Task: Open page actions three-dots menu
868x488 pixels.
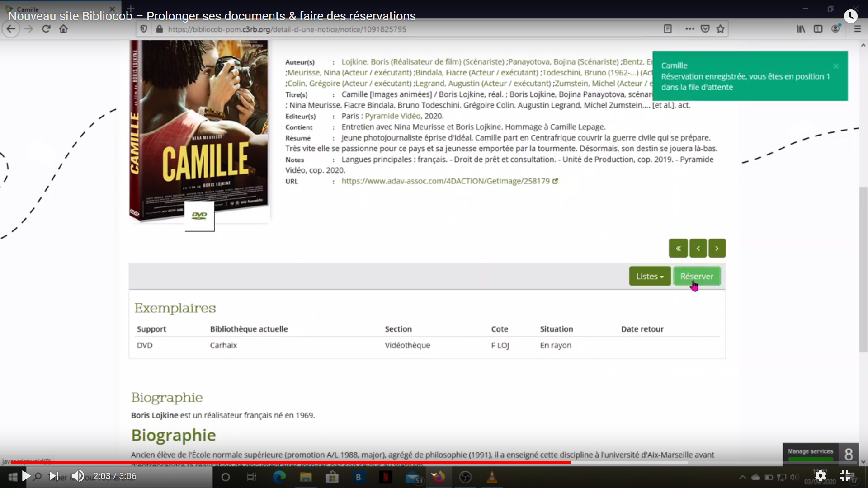Action: pyautogui.click(x=689, y=29)
